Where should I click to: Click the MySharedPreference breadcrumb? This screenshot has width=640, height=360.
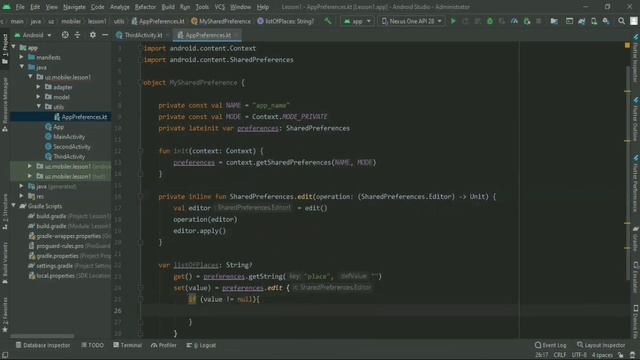pyautogui.click(x=221, y=21)
